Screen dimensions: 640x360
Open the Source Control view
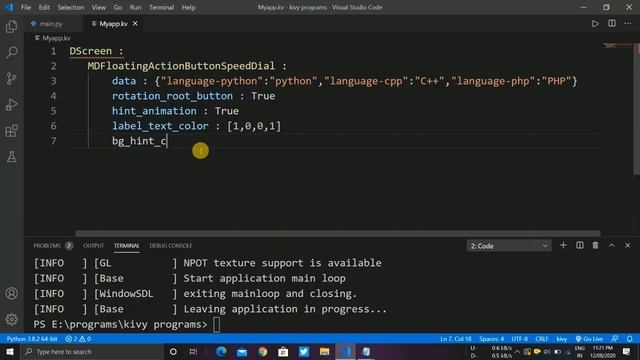(x=11, y=78)
